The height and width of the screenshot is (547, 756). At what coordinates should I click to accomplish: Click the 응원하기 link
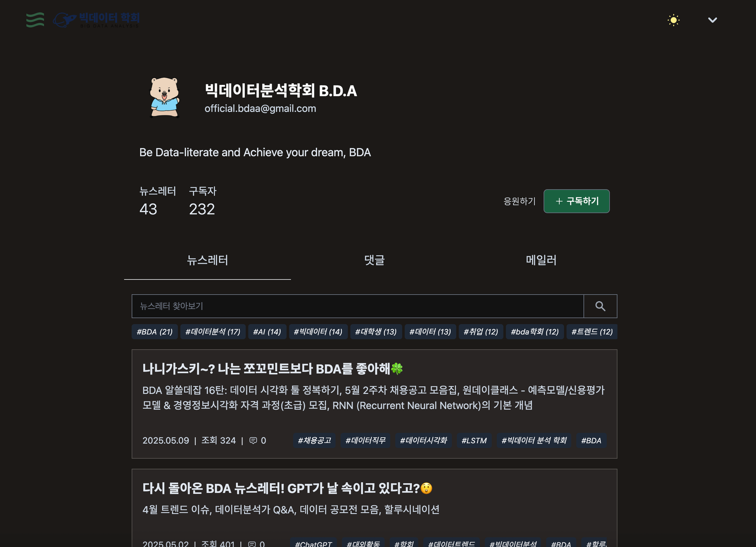click(x=519, y=201)
